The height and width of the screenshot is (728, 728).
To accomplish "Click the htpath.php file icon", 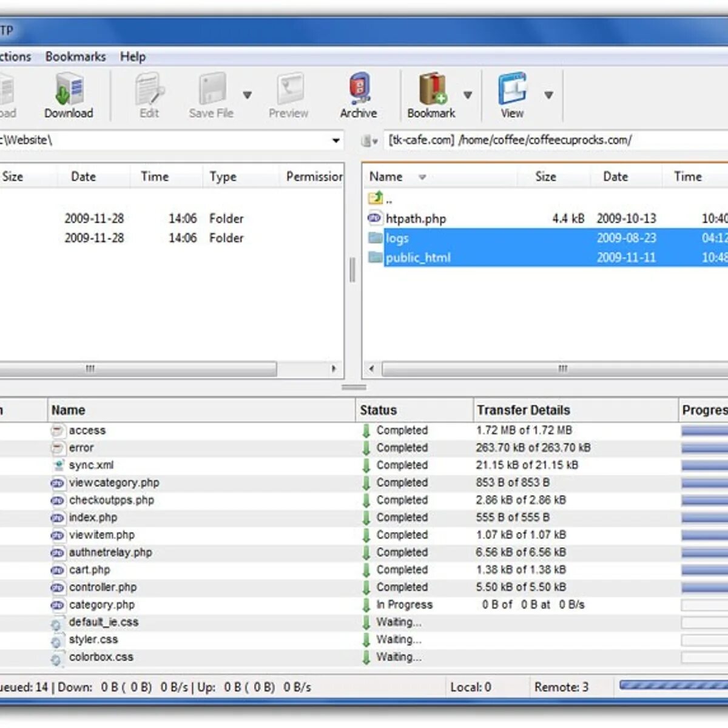I will [375, 218].
